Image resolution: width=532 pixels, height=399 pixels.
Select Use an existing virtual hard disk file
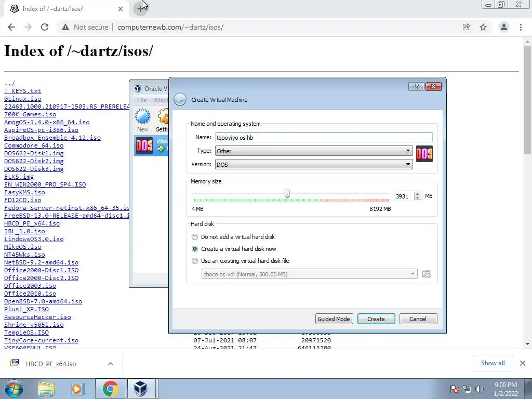coord(240,261)
